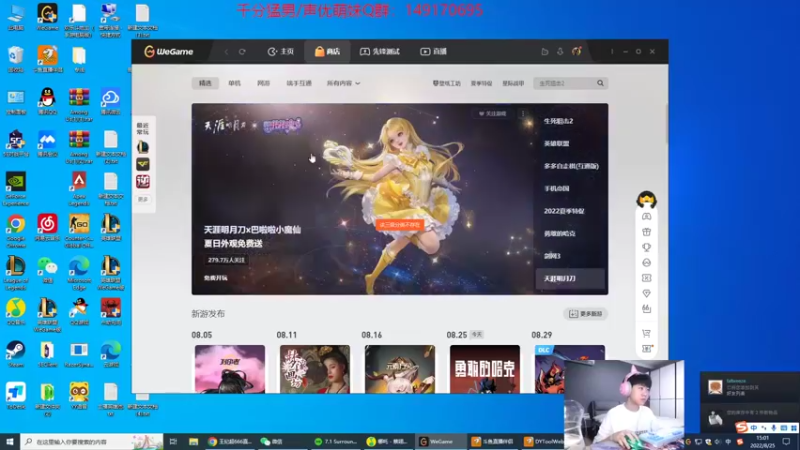Click the orange button on banner image
800x450 pixels.
pyautogui.click(x=399, y=224)
